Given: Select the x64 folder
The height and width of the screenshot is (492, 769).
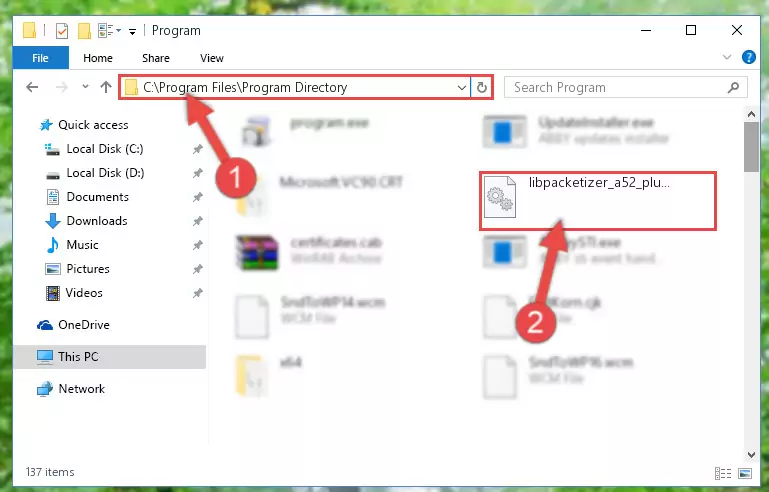Looking at the screenshot, I should coord(269,375).
